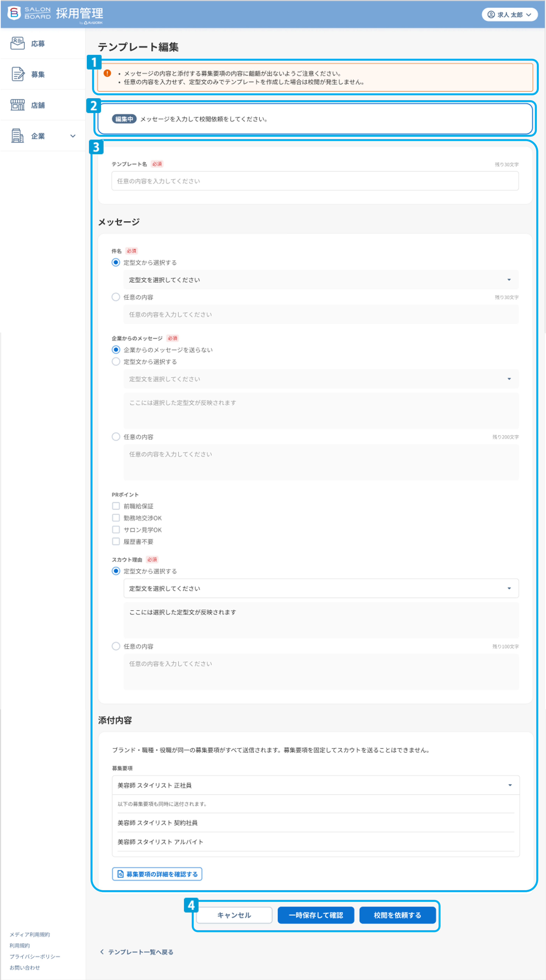Click 美容師 スタイリスト 契約社員 row
The height and width of the screenshot is (980, 546).
pos(316,822)
